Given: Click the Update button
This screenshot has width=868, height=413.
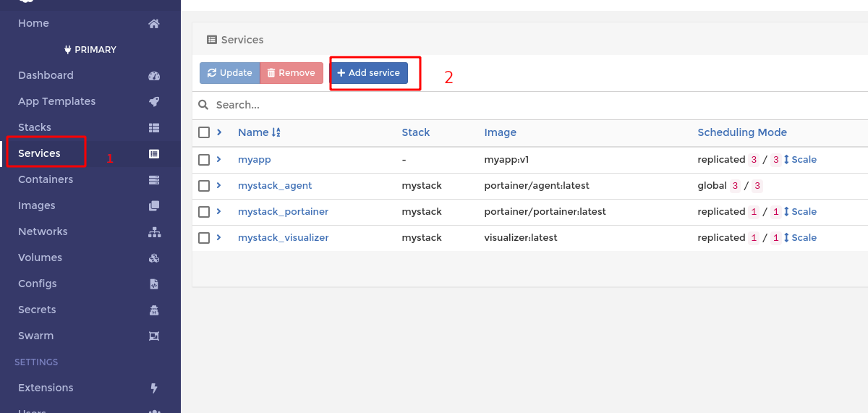Looking at the screenshot, I should [x=229, y=73].
